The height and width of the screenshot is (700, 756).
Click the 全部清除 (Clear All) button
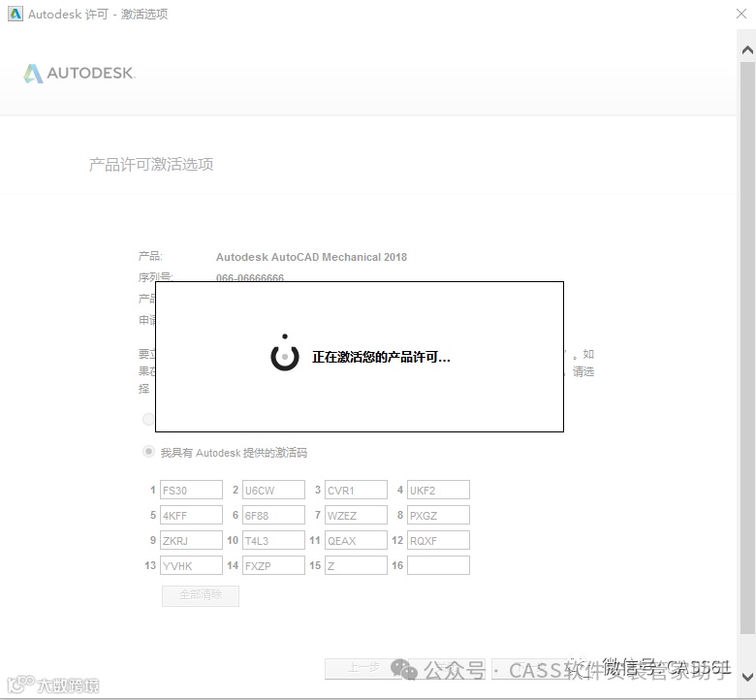(x=201, y=596)
